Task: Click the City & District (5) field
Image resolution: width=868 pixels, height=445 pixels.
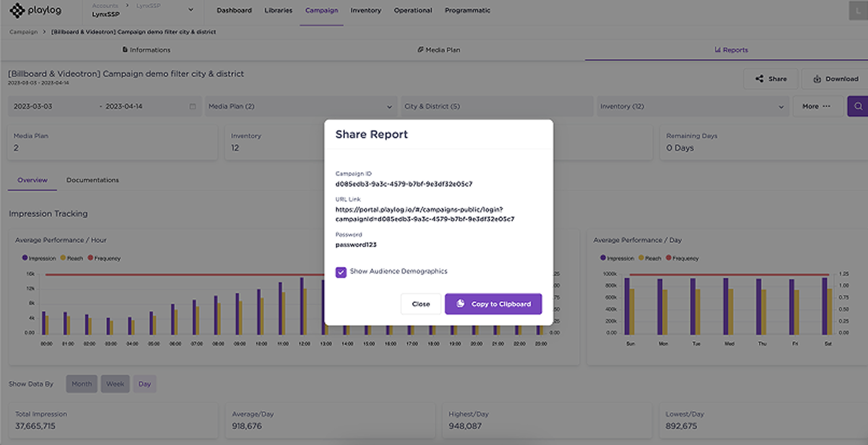Action: [x=496, y=106]
